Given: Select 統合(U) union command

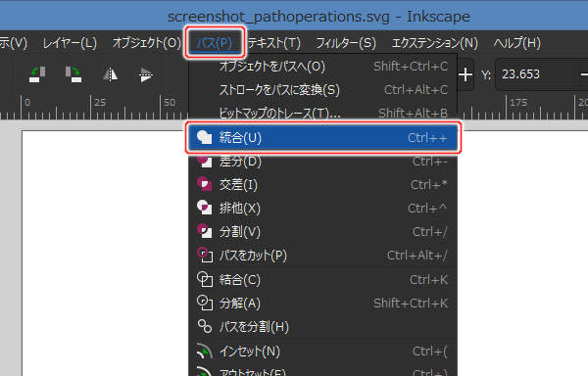Looking at the screenshot, I should pos(322,137).
